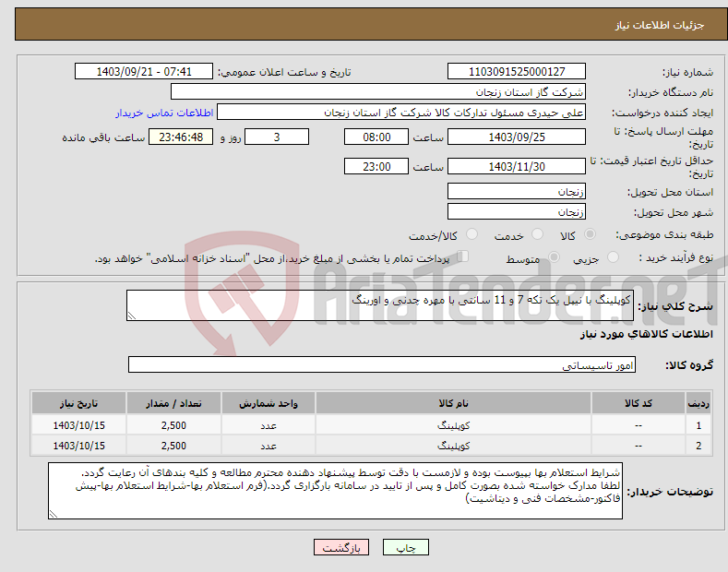Click the response deadline time 08:00

(x=376, y=137)
